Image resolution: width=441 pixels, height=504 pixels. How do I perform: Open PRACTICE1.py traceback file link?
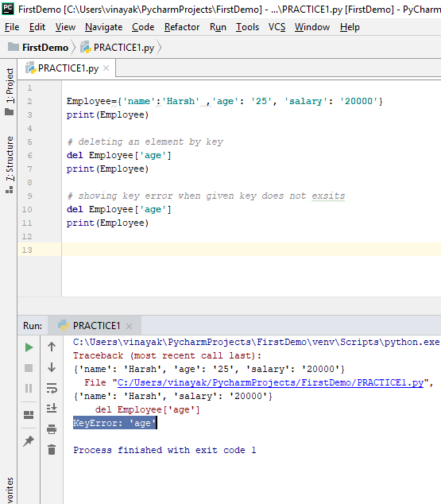click(270, 382)
